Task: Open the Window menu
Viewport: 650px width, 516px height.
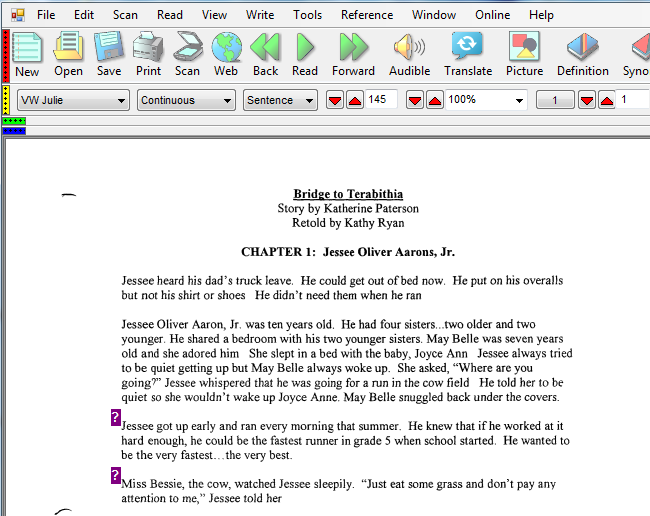Action: point(434,15)
